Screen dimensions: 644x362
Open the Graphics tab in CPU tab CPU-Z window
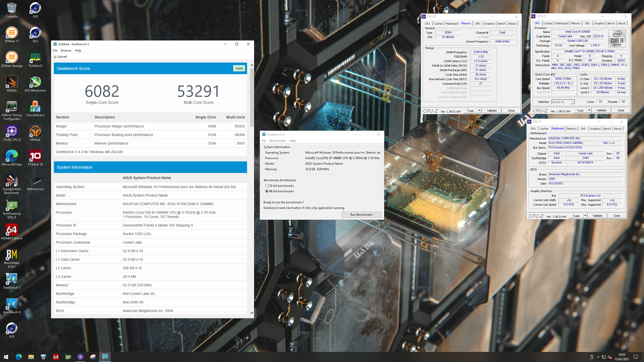coord(599,23)
